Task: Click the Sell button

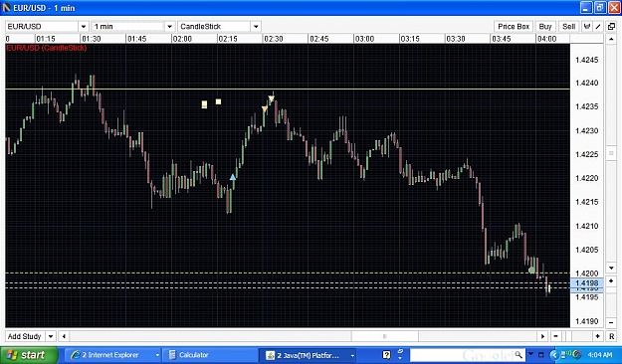Action: tap(568, 27)
